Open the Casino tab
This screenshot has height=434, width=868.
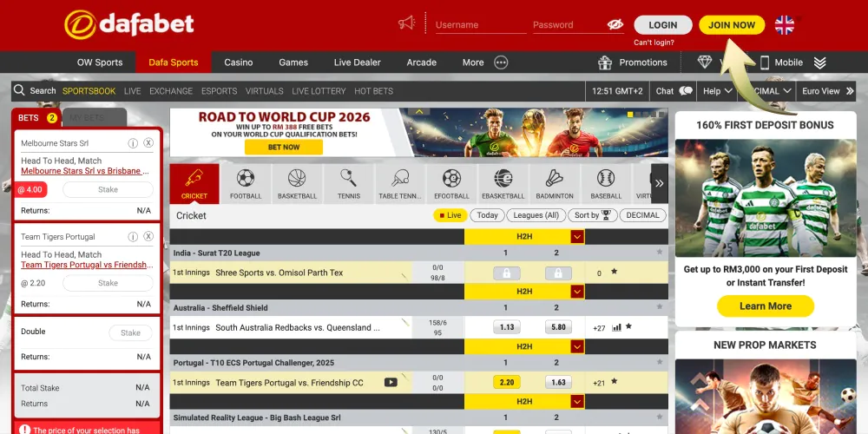point(239,62)
